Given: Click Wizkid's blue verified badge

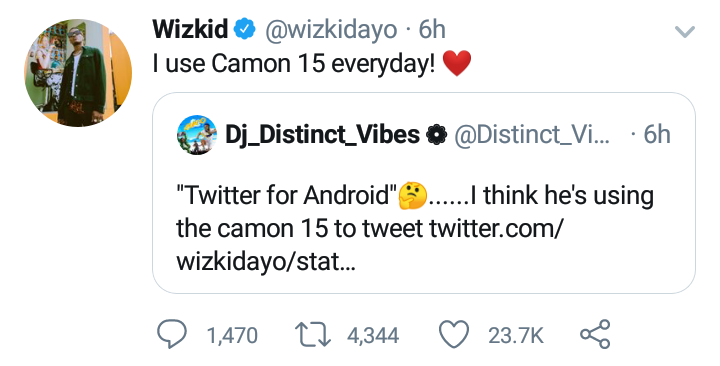Looking at the screenshot, I should click(245, 30).
